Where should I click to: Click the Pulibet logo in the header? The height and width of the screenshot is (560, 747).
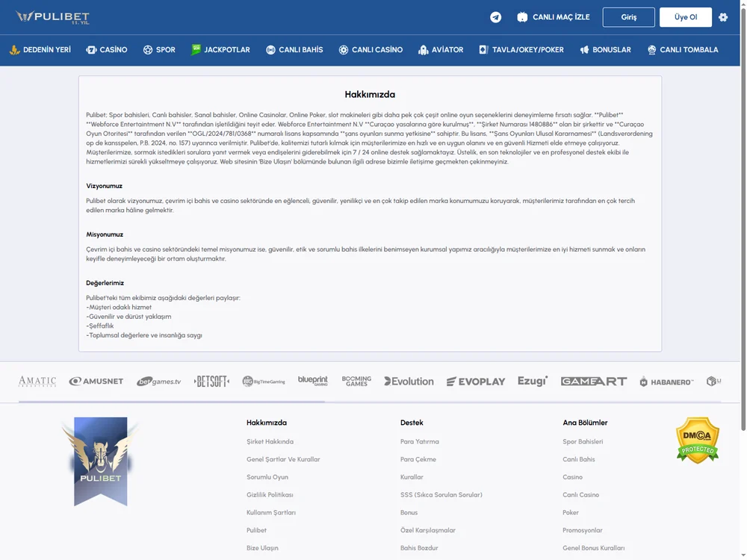52,17
